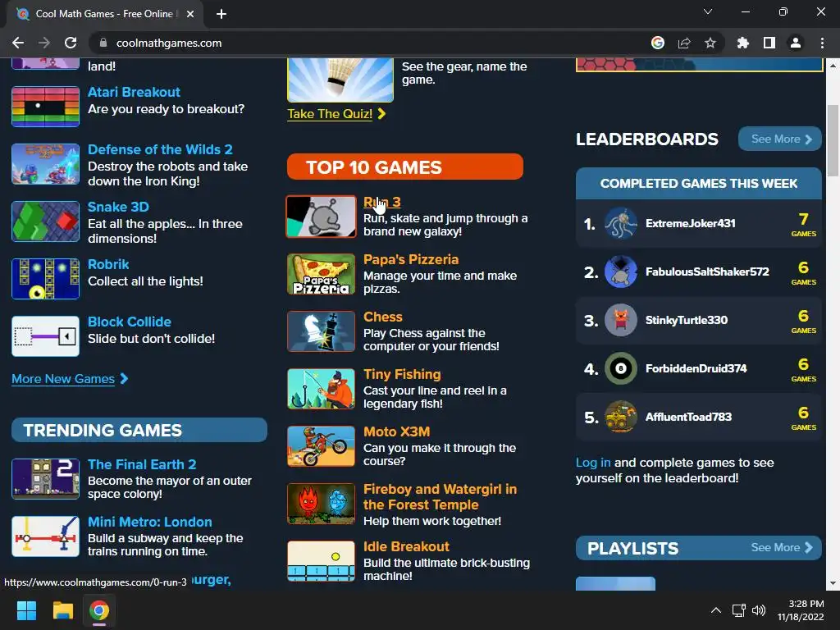Click Fireboy and Watergirl thumbnail
The image size is (840, 630).
click(321, 503)
